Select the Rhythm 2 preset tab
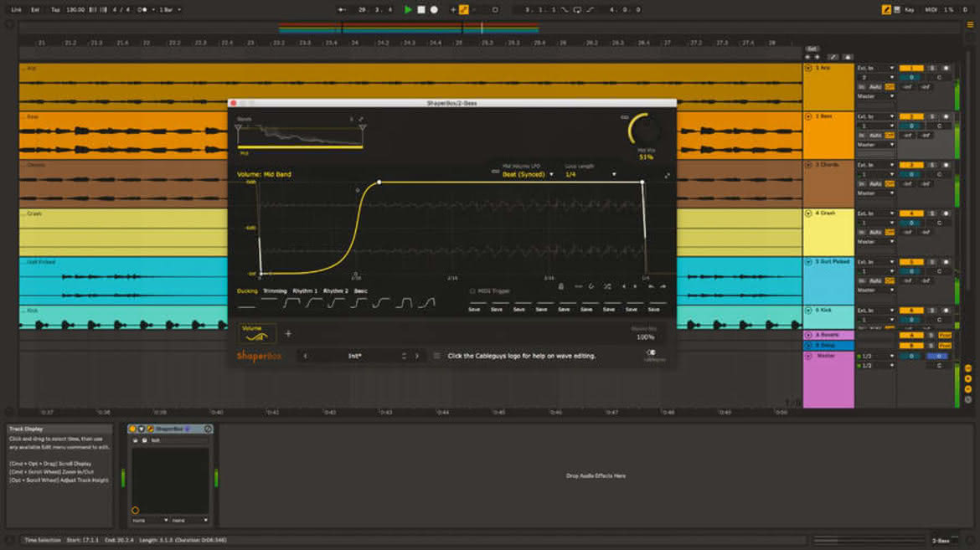The image size is (980, 550). pos(336,291)
